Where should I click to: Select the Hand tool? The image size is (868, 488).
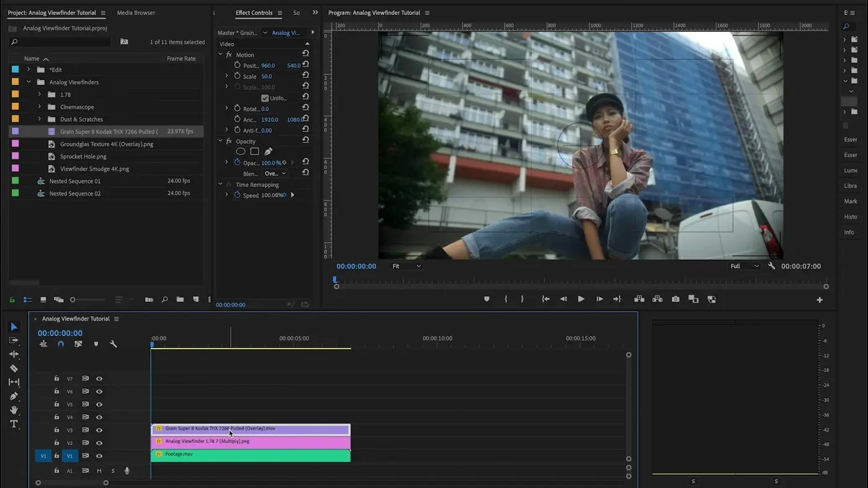(14, 410)
